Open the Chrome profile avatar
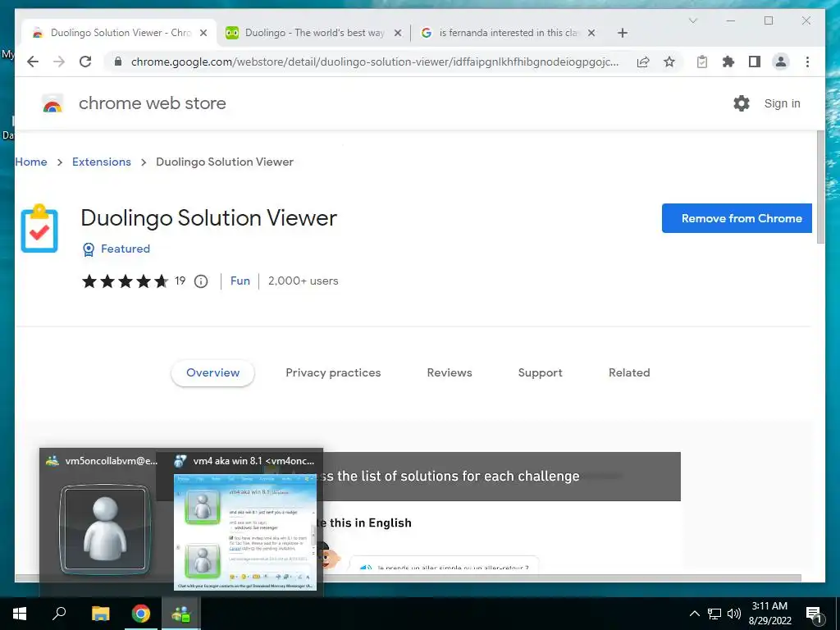The width and height of the screenshot is (840, 630). pyautogui.click(x=781, y=62)
